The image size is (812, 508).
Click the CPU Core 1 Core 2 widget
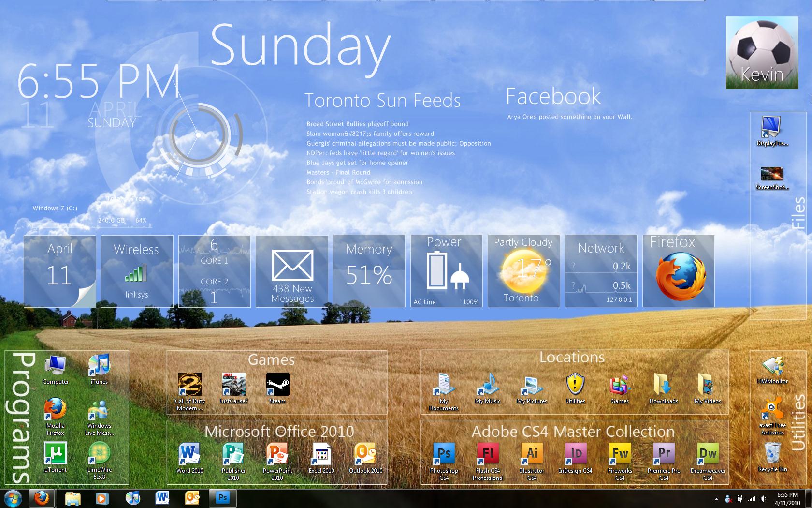(x=215, y=271)
